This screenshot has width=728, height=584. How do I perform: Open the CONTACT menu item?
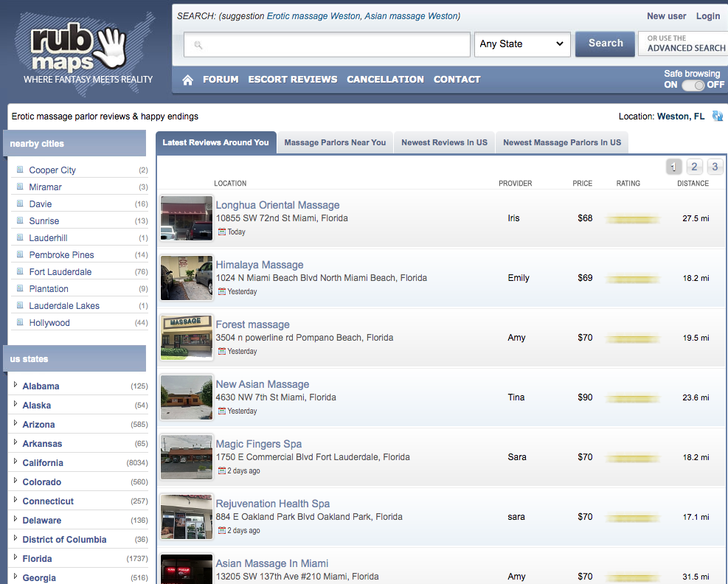tap(457, 80)
